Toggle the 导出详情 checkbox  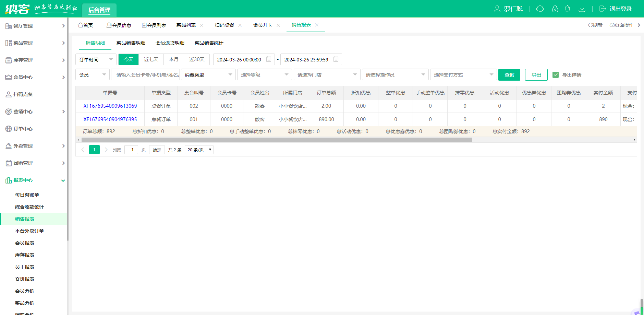point(556,75)
